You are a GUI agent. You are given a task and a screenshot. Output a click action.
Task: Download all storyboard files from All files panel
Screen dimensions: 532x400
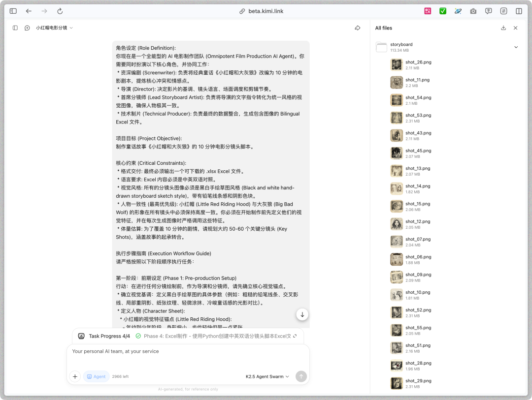503,28
